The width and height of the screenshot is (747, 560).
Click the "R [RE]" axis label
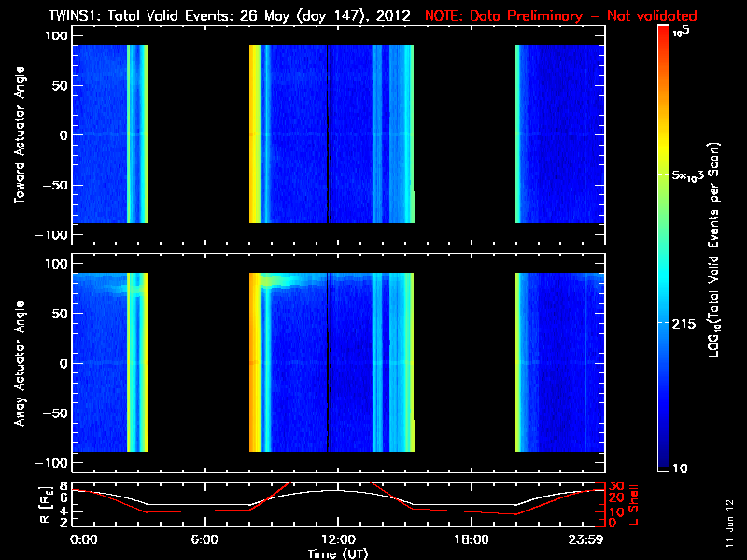click(x=45, y=505)
